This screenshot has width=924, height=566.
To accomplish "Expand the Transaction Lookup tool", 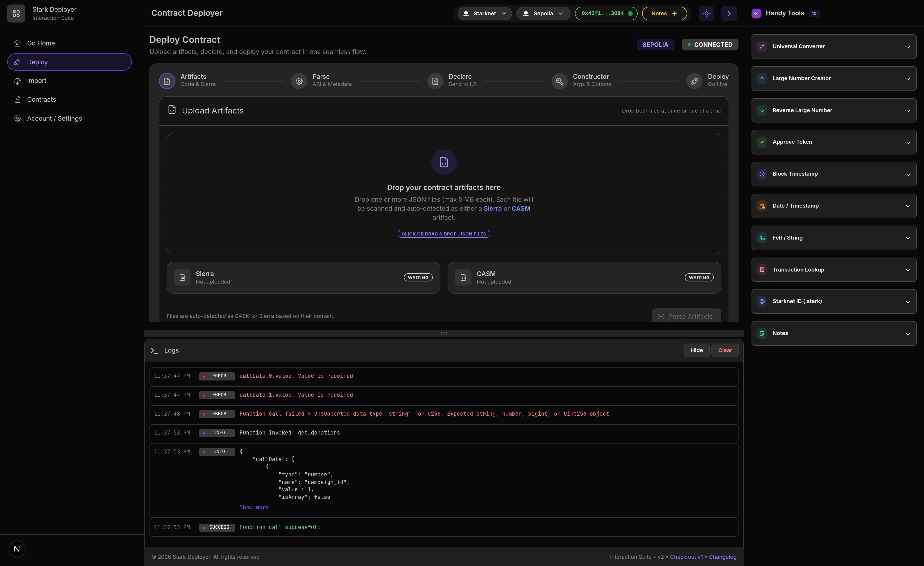I will tap(834, 270).
